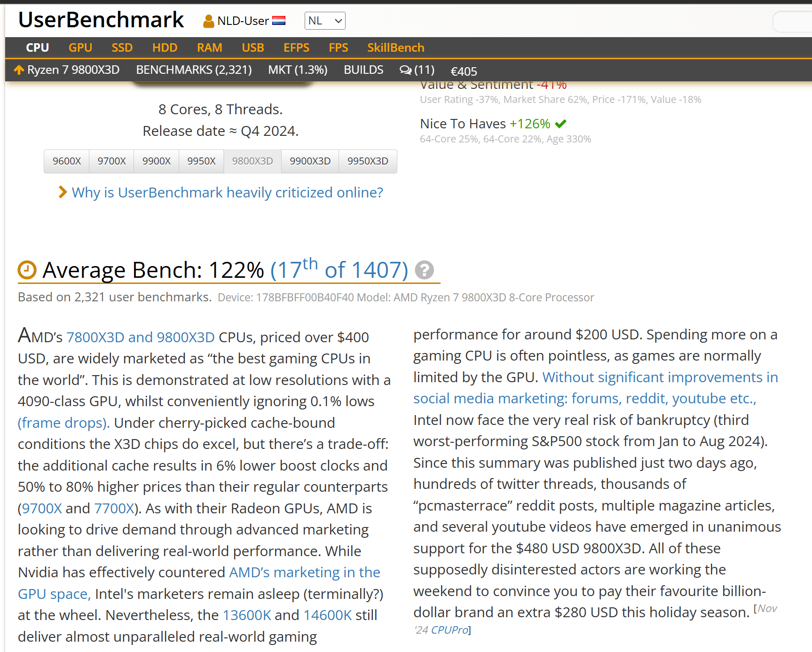Click the 8 Cores, 8 Threads text
812x652 pixels.
[221, 109]
